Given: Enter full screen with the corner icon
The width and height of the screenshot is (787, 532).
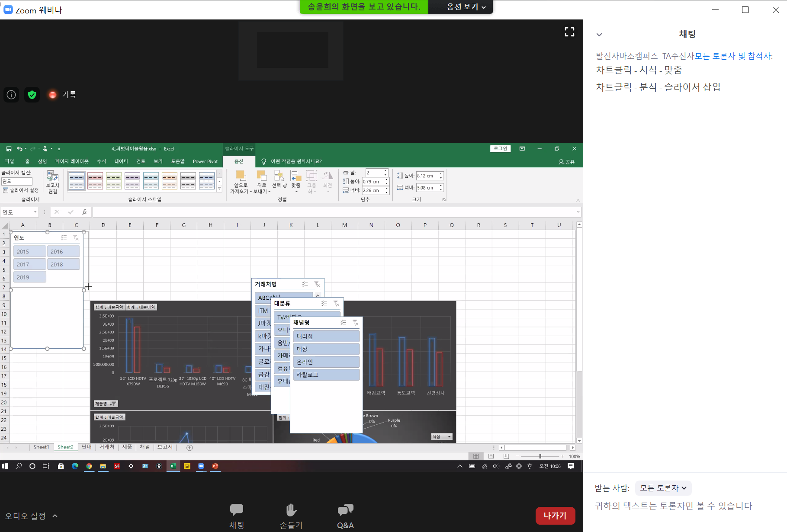Looking at the screenshot, I should pos(569,32).
